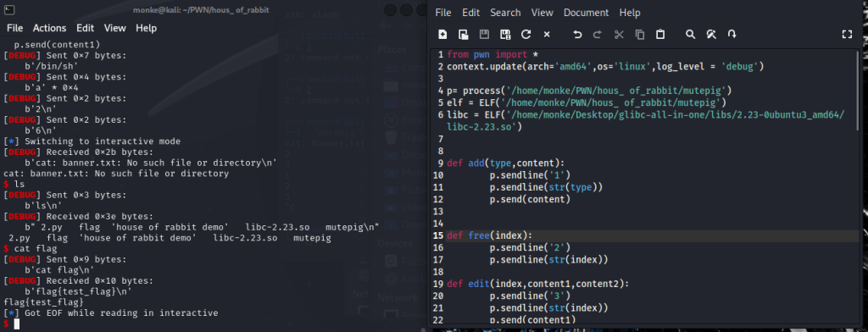The width and height of the screenshot is (868, 332).
Task: Click the highlighted 'def free(index):' line
Action: [489, 235]
